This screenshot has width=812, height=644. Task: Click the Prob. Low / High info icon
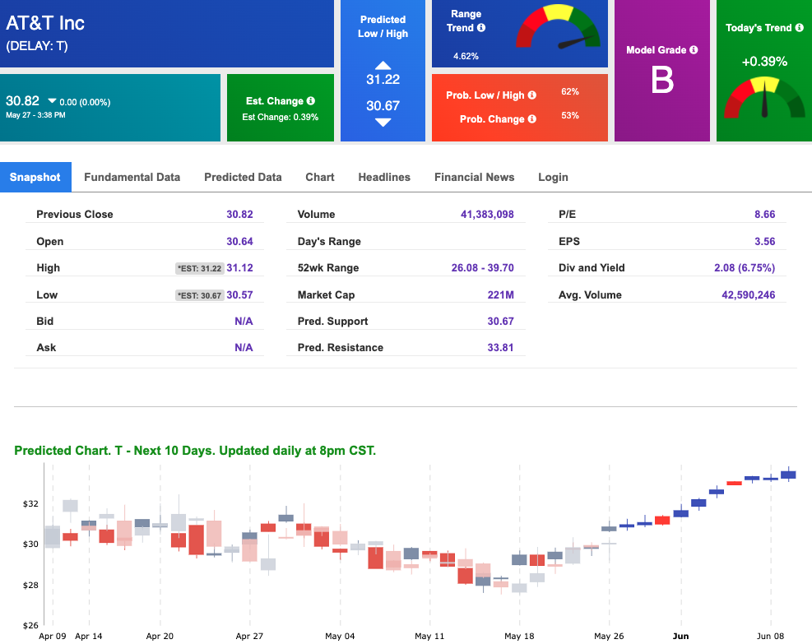(x=531, y=95)
